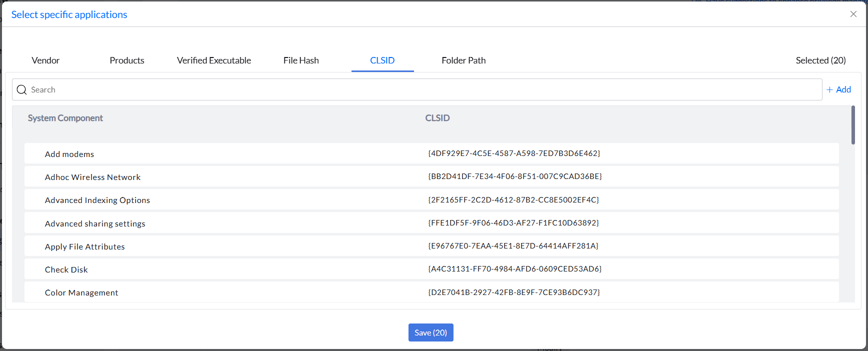This screenshot has height=351, width=868.
Task: Open the Folder Path tab
Action: click(x=463, y=60)
